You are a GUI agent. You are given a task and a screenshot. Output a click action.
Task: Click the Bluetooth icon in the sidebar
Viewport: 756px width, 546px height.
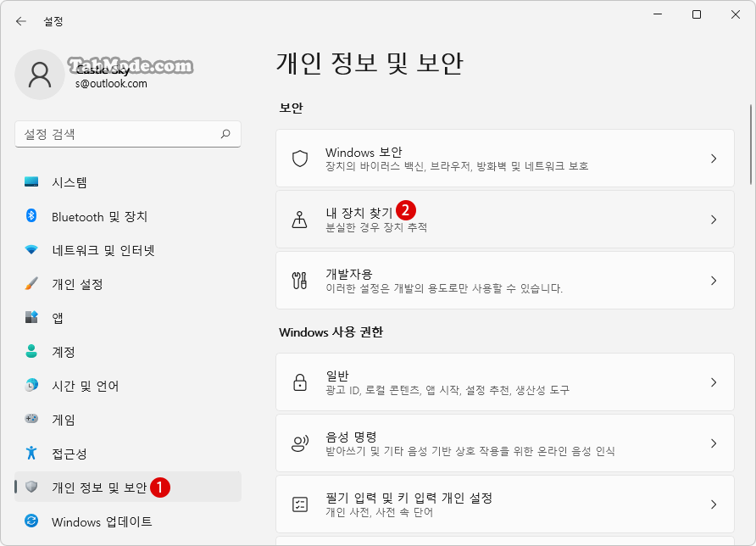tap(31, 215)
